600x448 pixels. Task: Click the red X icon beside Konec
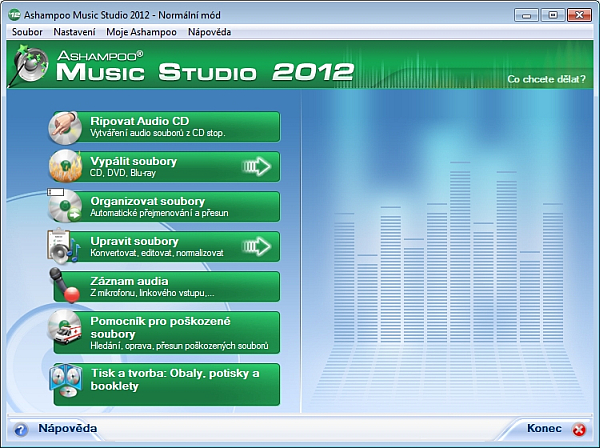[579, 430]
